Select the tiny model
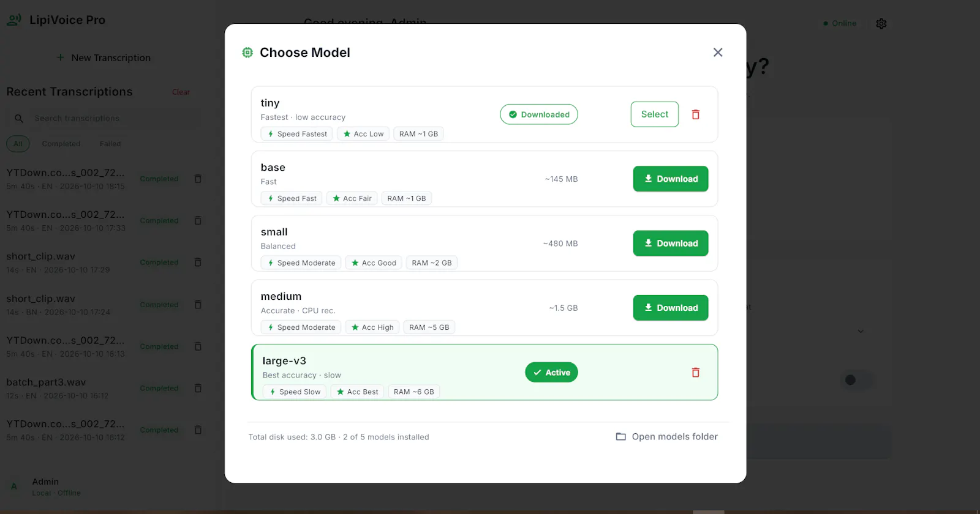Image resolution: width=980 pixels, height=514 pixels. click(x=655, y=114)
